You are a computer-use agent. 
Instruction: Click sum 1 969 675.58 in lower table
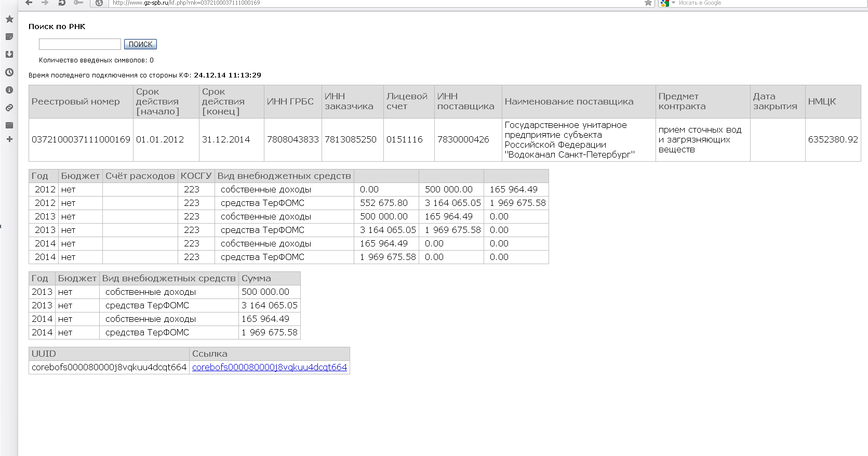click(x=270, y=332)
